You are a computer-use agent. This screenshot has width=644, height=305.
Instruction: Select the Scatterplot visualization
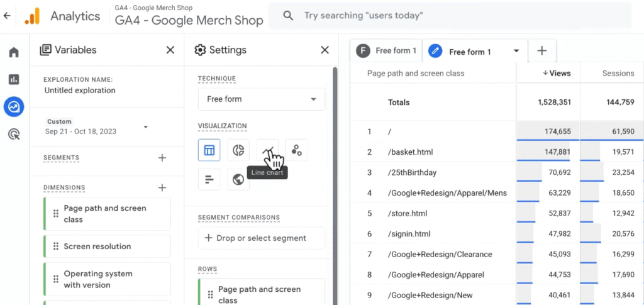[297, 150]
